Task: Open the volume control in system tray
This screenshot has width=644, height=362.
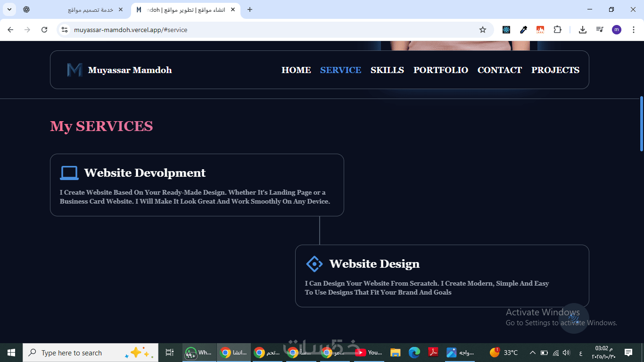Action: click(x=566, y=353)
